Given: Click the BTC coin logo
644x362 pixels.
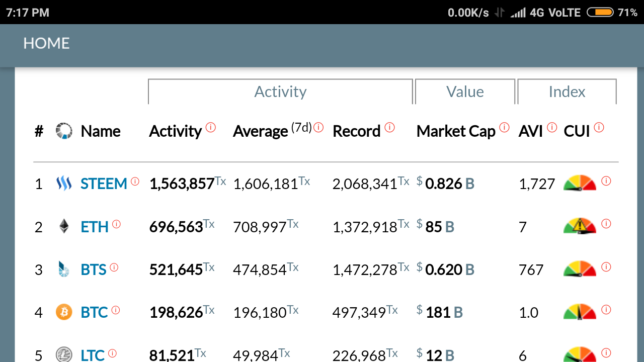Looking at the screenshot, I should pyautogui.click(x=64, y=312).
